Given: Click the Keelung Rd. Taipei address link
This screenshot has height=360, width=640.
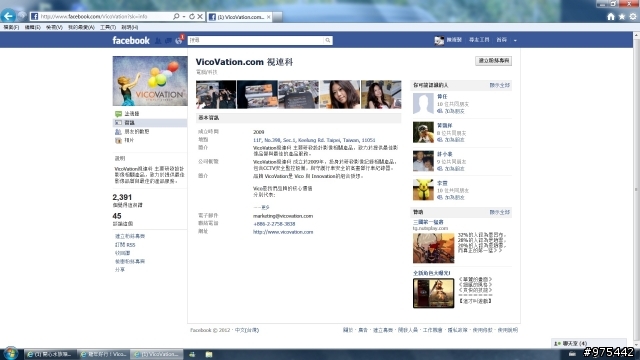Looking at the screenshot, I should (314, 140).
